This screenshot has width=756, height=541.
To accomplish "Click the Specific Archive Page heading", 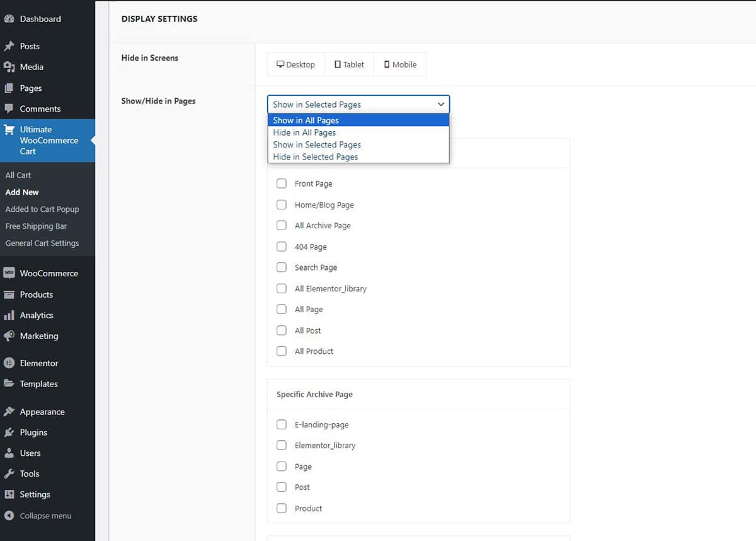I will 314,394.
